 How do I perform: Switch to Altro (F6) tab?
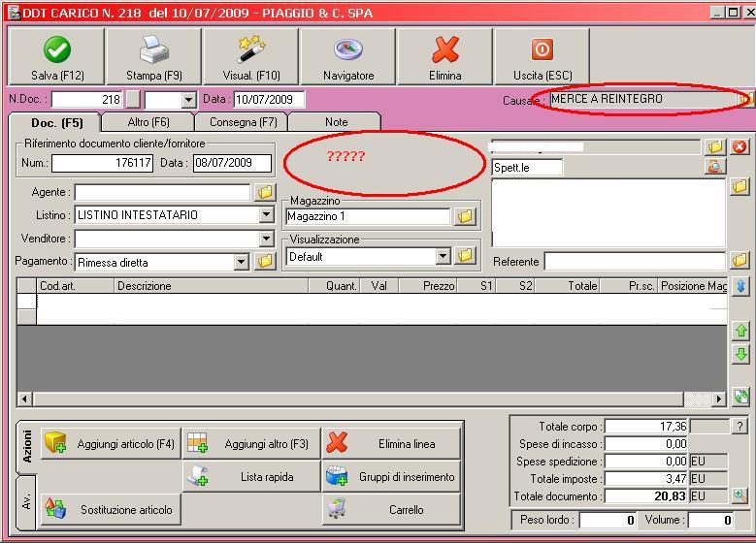148,122
